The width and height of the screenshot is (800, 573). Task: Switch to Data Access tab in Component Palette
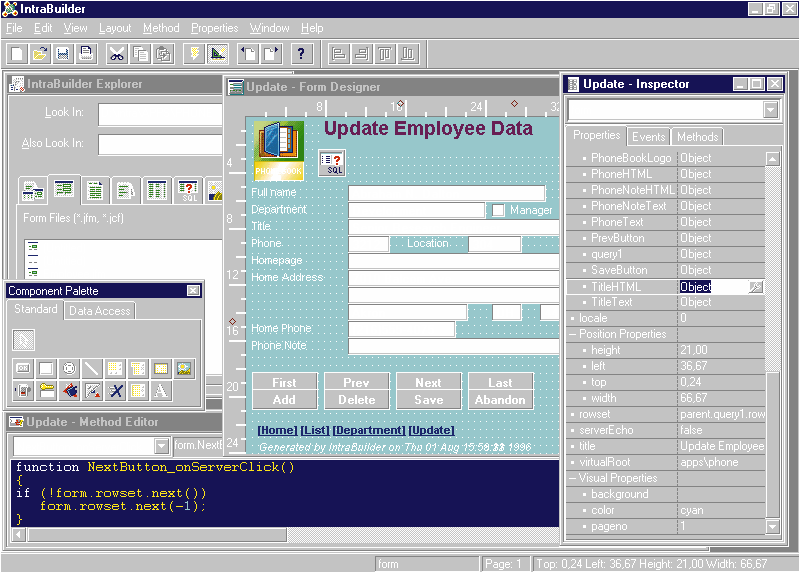[x=99, y=311]
